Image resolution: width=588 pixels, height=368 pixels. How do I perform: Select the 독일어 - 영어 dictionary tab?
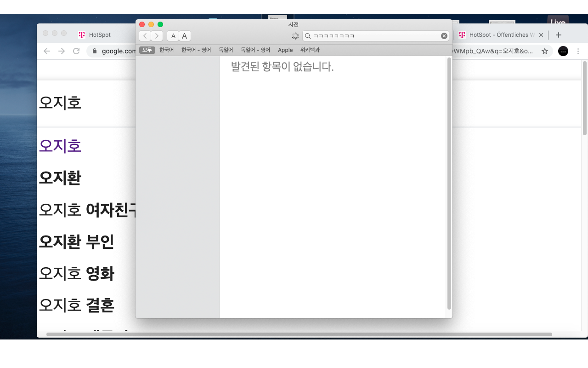click(255, 50)
